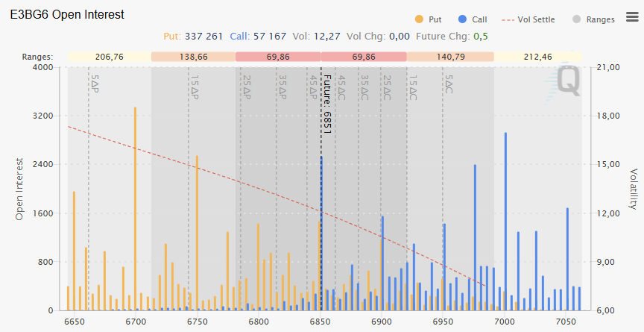Click the put bar at 6750
Viewport: 644px width, 332px height.
(x=197, y=233)
